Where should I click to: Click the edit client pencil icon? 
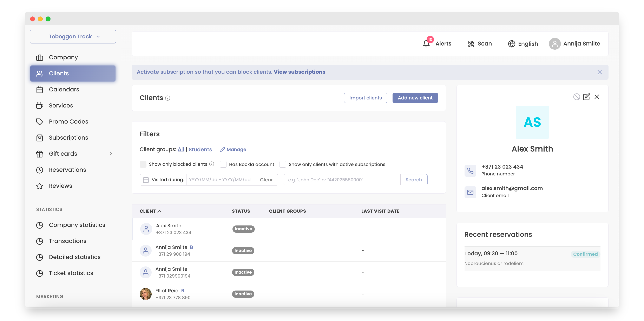click(x=586, y=97)
